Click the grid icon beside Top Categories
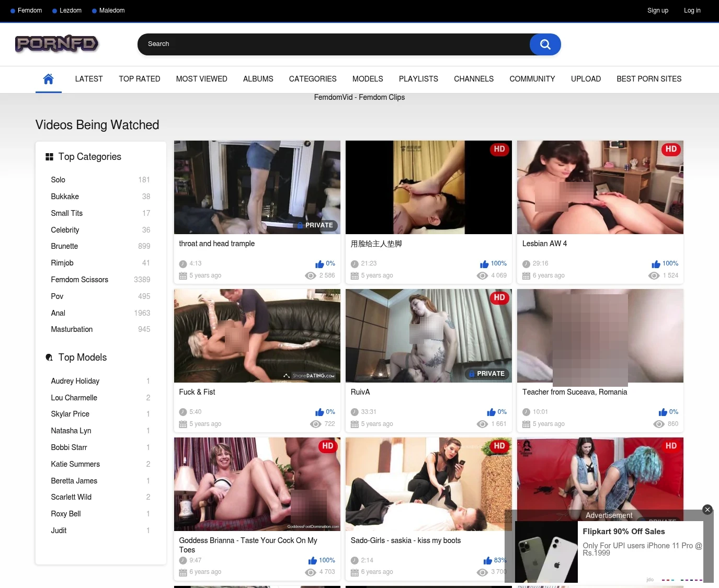 click(50, 157)
